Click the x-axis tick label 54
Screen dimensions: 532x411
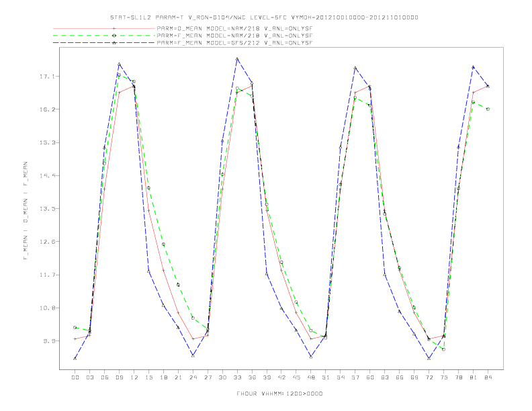pyautogui.click(x=341, y=377)
